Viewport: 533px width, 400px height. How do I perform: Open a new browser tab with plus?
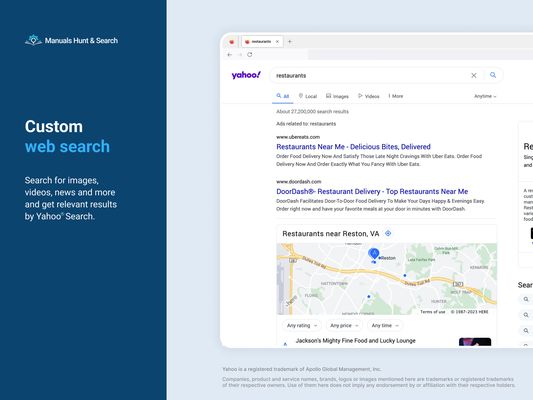tap(290, 41)
